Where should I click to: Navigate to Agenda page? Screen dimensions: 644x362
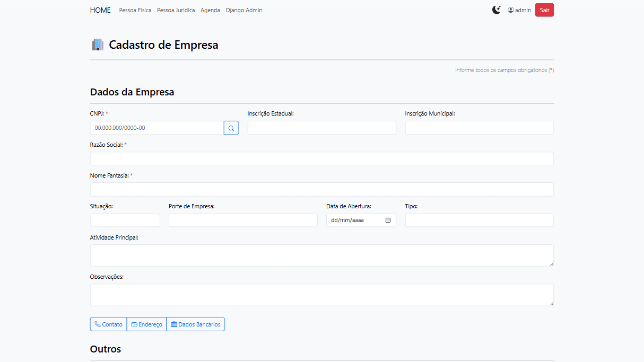click(210, 10)
